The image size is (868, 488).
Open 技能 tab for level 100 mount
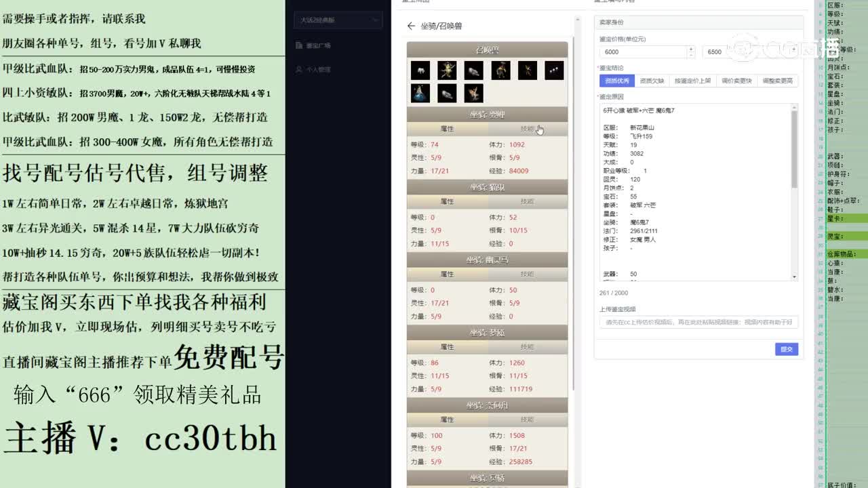point(528,420)
